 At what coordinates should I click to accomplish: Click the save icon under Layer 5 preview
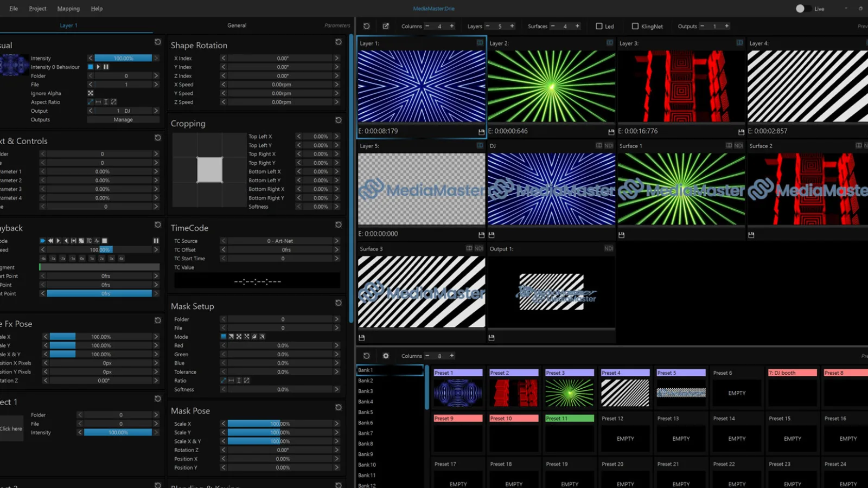click(x=481, y=235)
